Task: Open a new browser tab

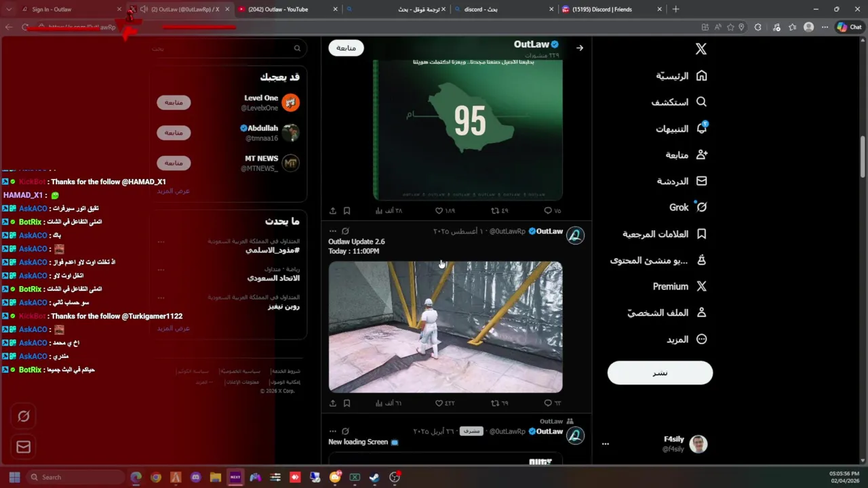Action: [x=675, y=9]
